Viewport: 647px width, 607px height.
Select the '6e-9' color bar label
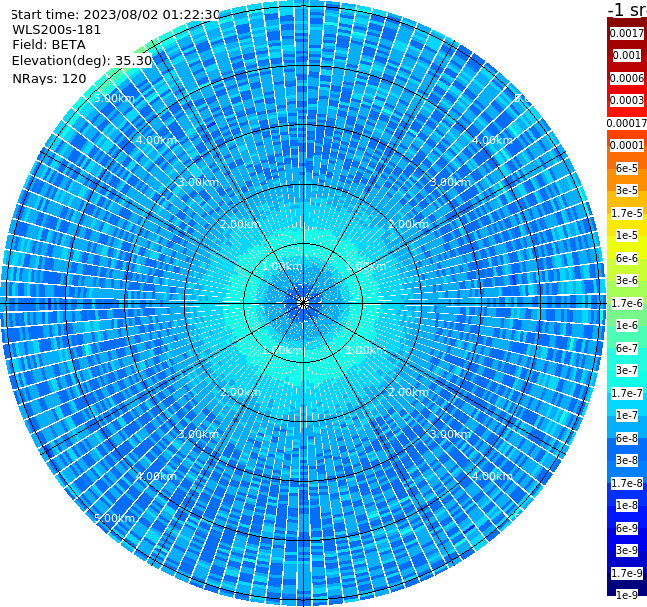tap(627, 528)
